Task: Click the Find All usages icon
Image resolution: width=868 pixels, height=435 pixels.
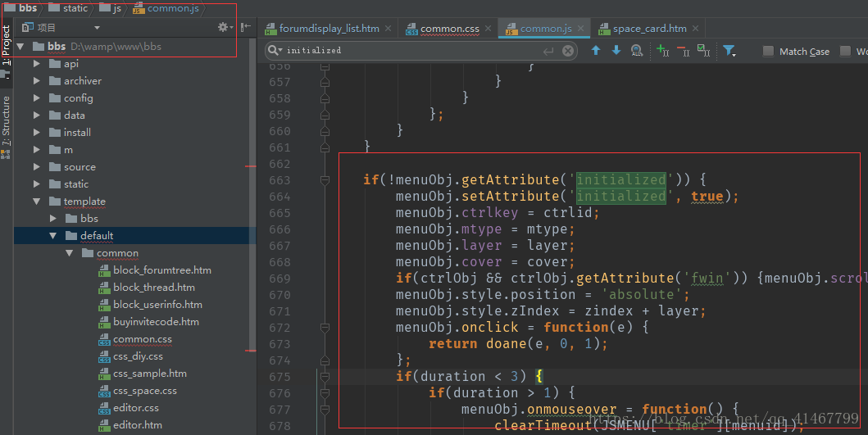Action: [637, 51]
